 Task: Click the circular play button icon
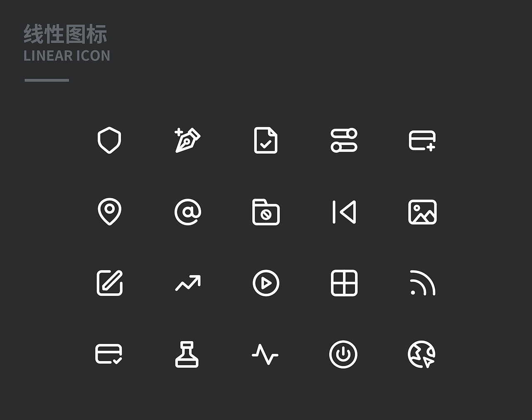pos(266,283)
